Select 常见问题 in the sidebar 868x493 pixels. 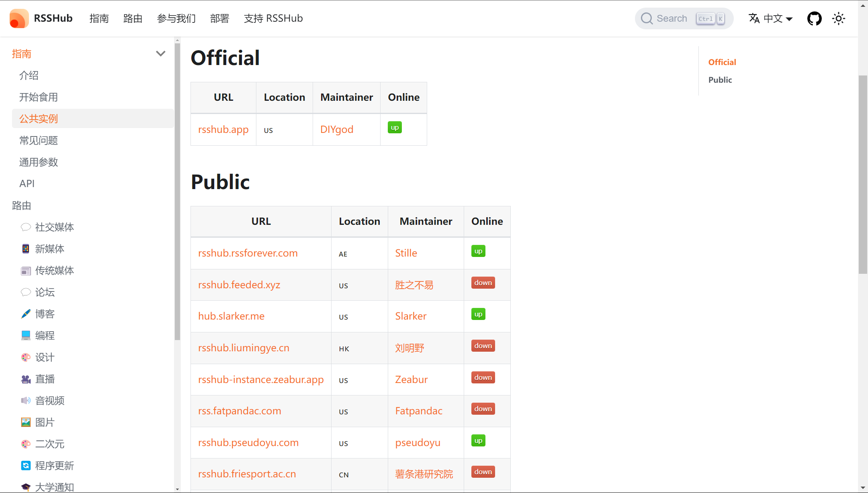click(x=93, y=141)
